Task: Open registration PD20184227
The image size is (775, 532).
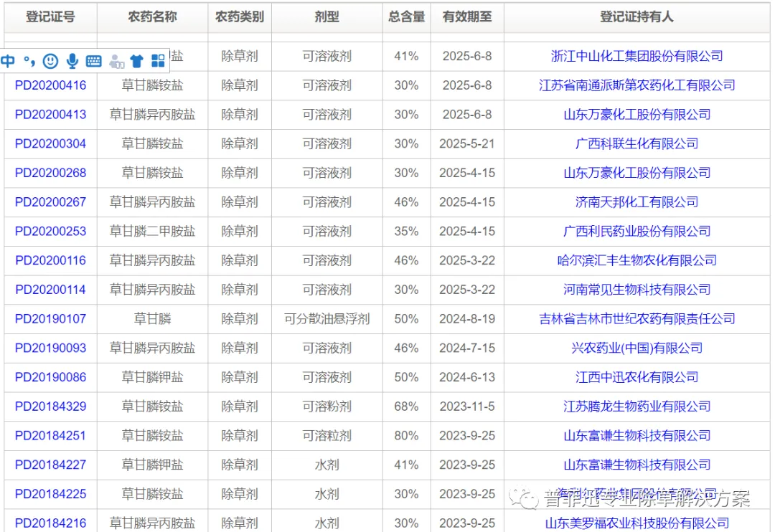Action: pos(50,465)
